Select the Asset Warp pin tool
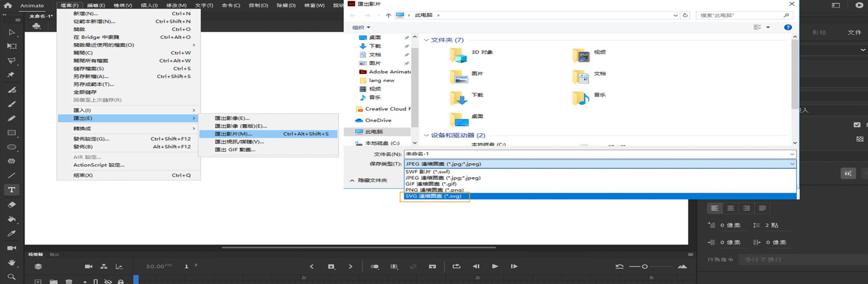 11,74
